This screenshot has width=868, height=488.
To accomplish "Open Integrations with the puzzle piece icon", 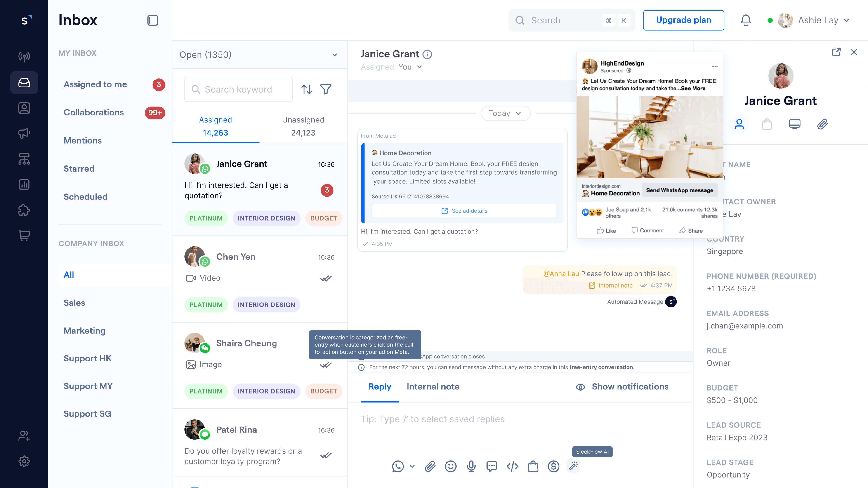I will (x=24, y=210).
